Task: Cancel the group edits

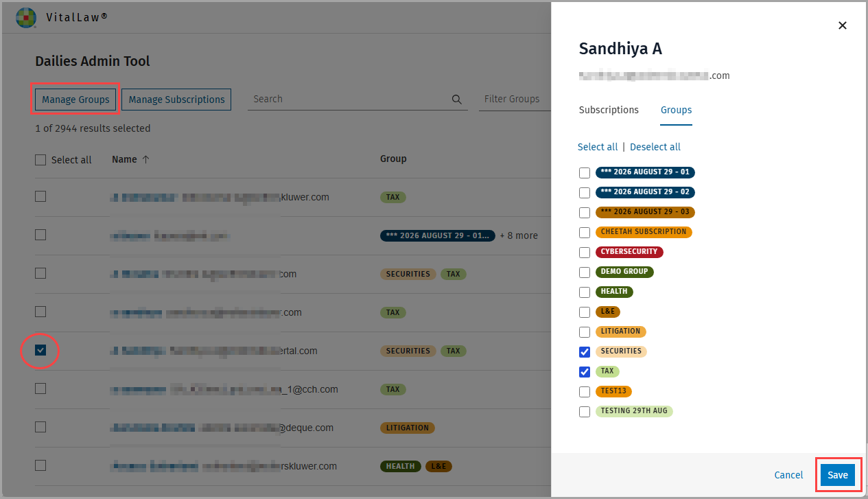Action: (x=788, y=475)
